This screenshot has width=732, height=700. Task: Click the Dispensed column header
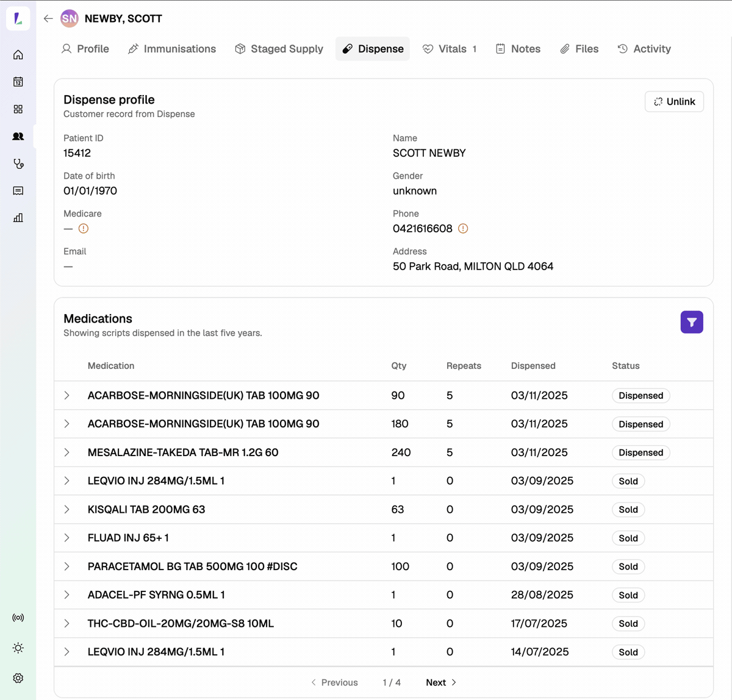click(533, 366)
